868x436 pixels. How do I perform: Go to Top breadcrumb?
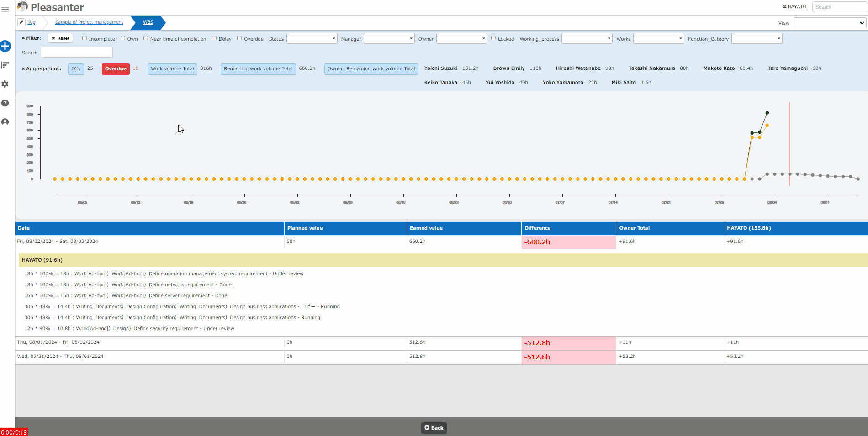[32, 22]
